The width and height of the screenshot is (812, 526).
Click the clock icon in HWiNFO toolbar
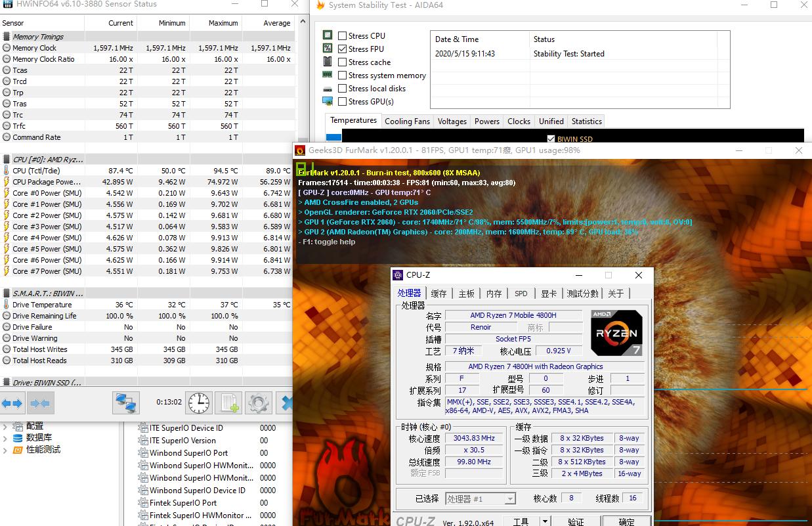[199, 404]
